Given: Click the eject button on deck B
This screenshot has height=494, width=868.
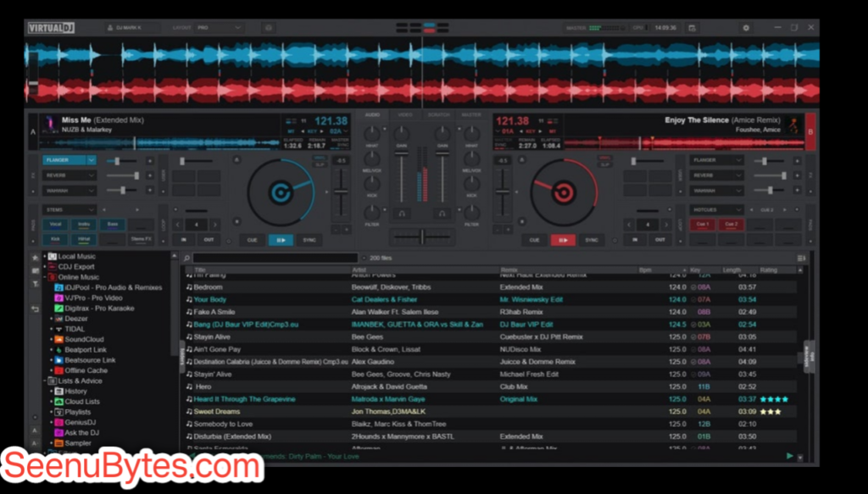Looking at the screenshot, I should pyautogui.click(x=521, y=160).
